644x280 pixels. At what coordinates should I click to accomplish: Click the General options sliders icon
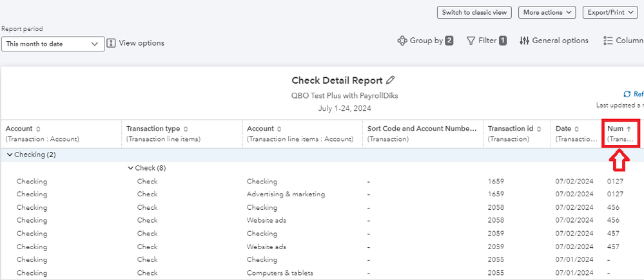tap(524, 41)
